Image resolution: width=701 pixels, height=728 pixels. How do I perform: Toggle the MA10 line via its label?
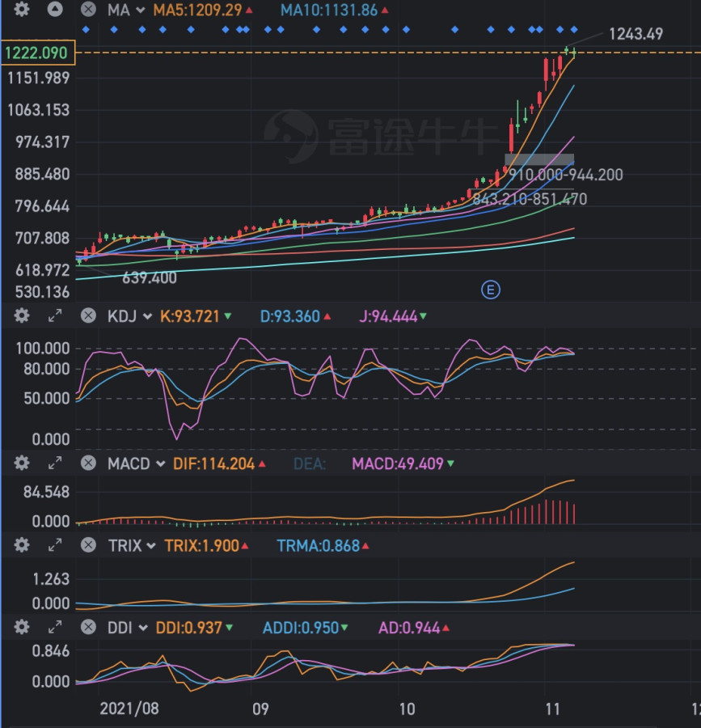point(333,10)
